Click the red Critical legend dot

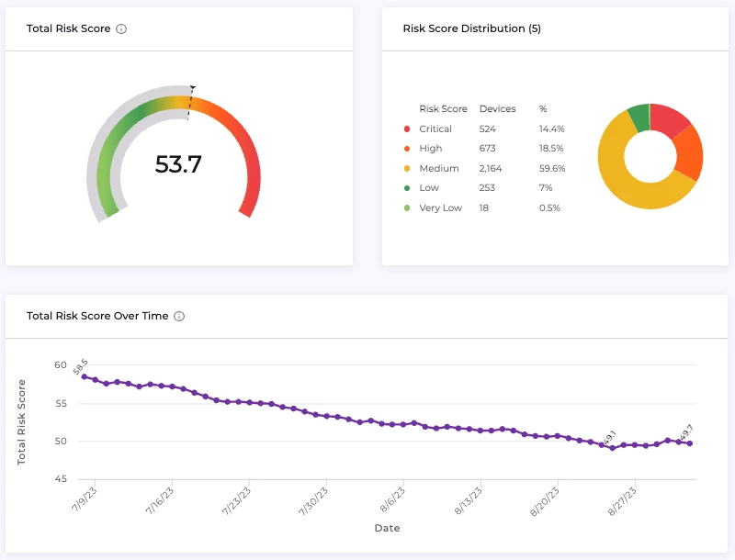[407, 129]
